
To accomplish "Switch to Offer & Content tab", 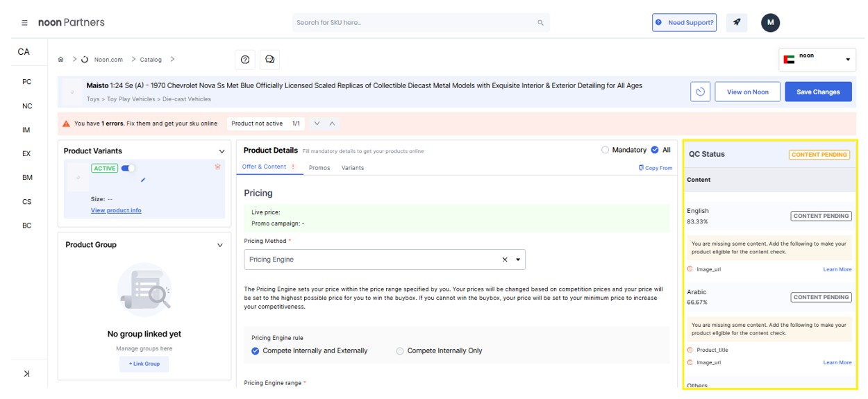I will (x=269, y=167).
